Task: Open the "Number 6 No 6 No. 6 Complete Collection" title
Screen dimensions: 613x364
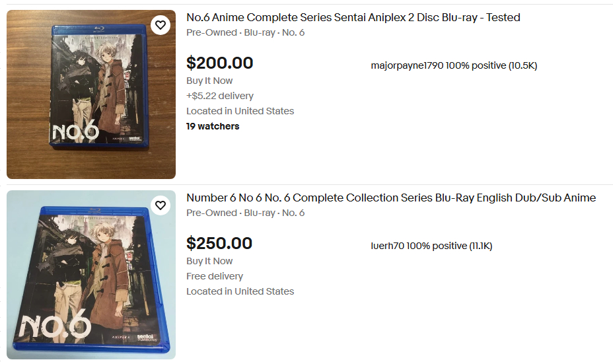Action: pyautogui.click(x=390, y=198)
